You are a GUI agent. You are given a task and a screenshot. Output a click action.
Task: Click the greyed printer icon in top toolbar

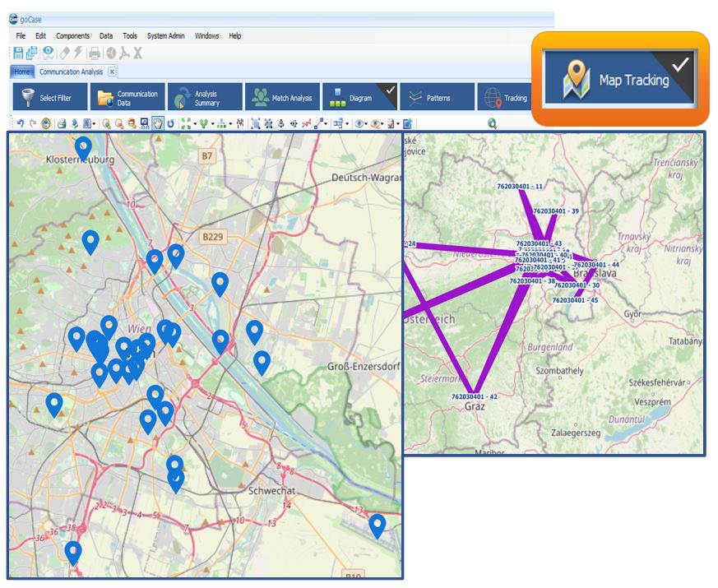95,53
